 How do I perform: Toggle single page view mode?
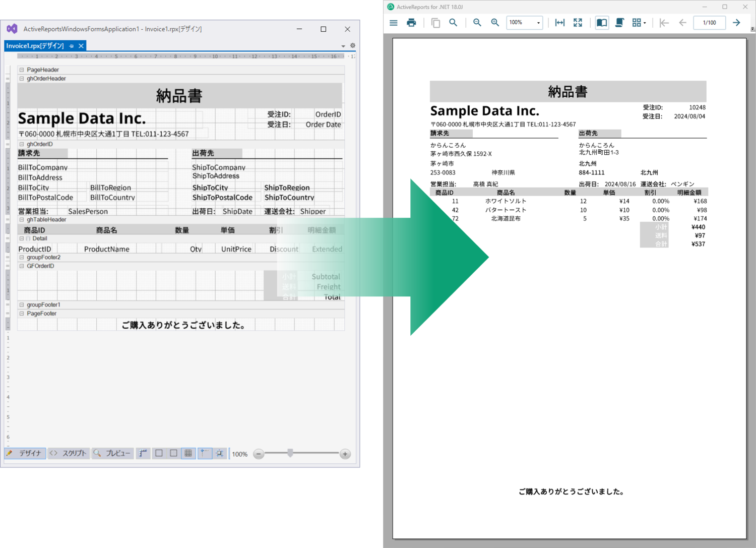pyautogui.click(x=602, y=23)
